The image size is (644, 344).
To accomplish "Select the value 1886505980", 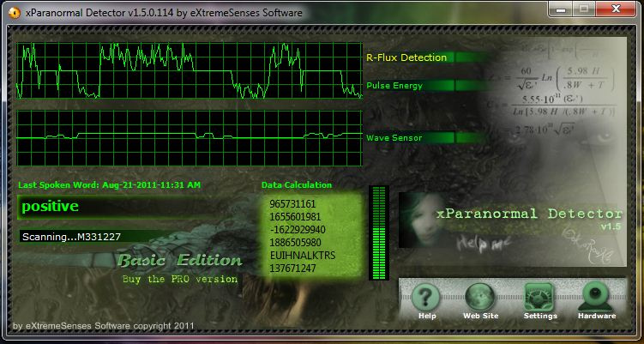I will (x=295, y=243).
